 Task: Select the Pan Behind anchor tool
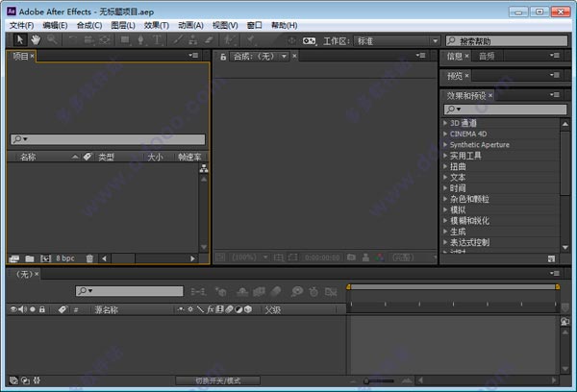coord(105,39)
